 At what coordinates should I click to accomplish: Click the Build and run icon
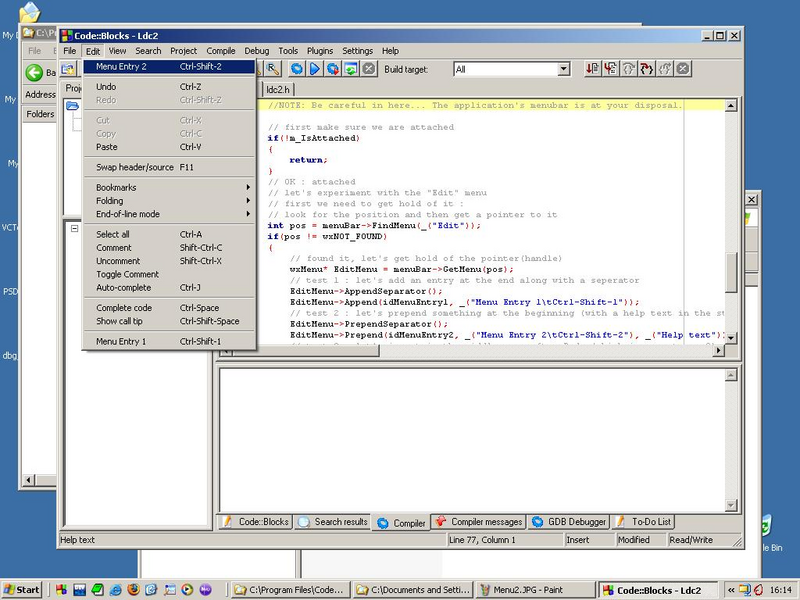pyautogui.click(x=333, y=69)
